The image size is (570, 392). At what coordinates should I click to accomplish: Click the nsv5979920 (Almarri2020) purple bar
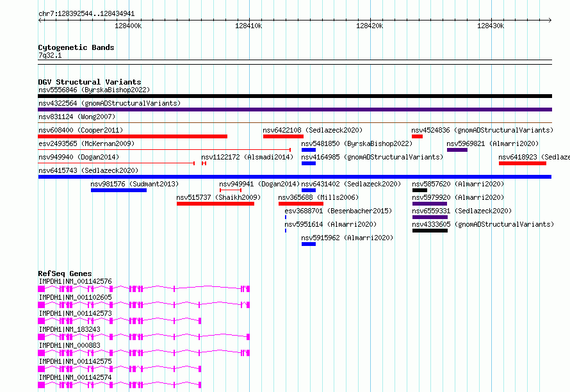pos(430,204)
